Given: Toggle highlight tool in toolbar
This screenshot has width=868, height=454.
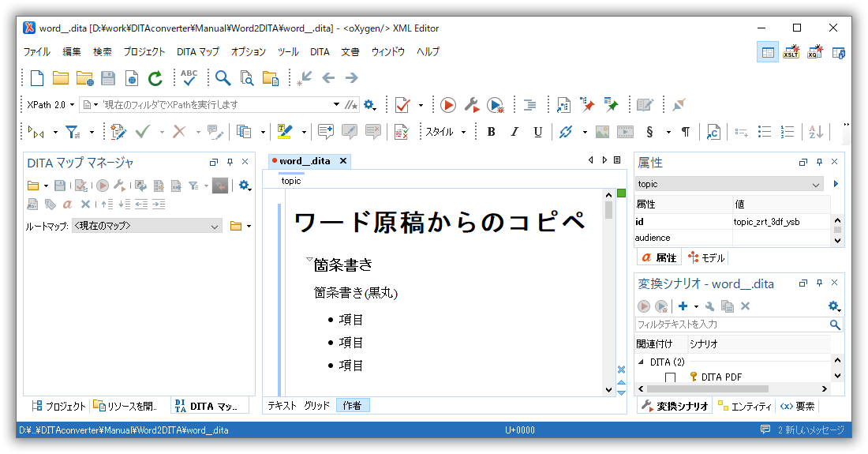Looking at the screenshot, I should (285, 132).
